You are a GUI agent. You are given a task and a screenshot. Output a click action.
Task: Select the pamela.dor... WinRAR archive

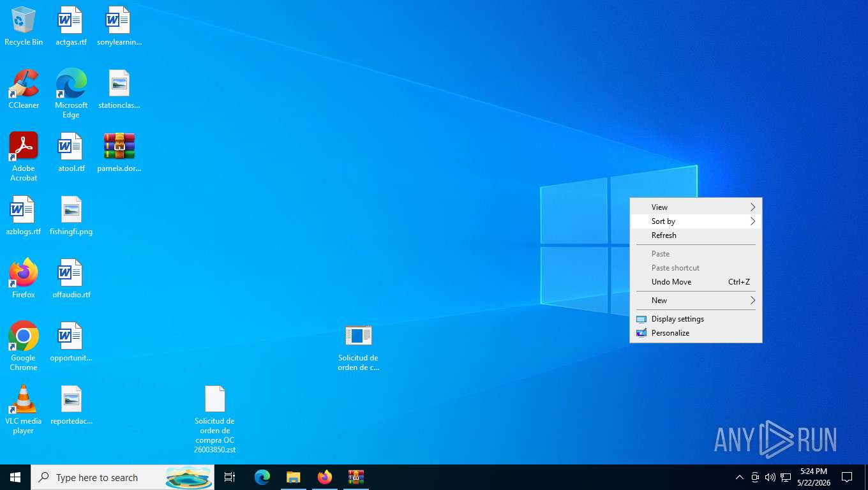[x=119, y=153]
